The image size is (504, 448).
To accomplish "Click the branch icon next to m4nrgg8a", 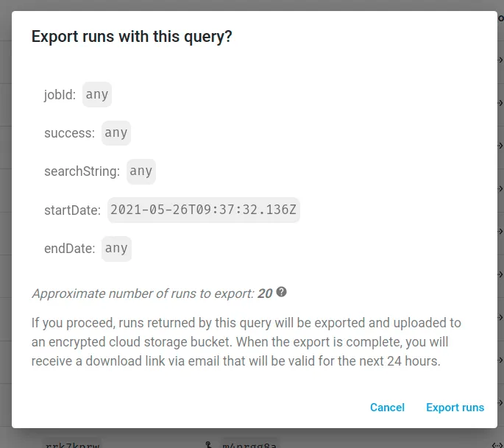I will tap(208, 444).
